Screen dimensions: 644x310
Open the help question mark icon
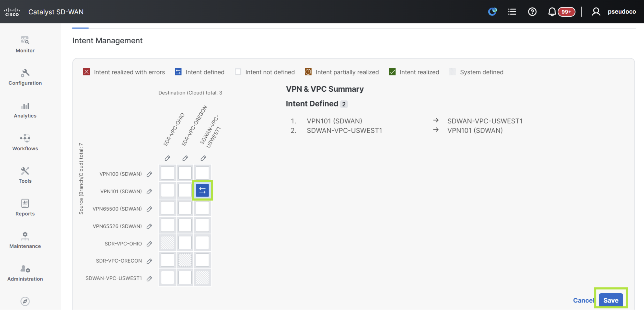[x=532, y=12]
